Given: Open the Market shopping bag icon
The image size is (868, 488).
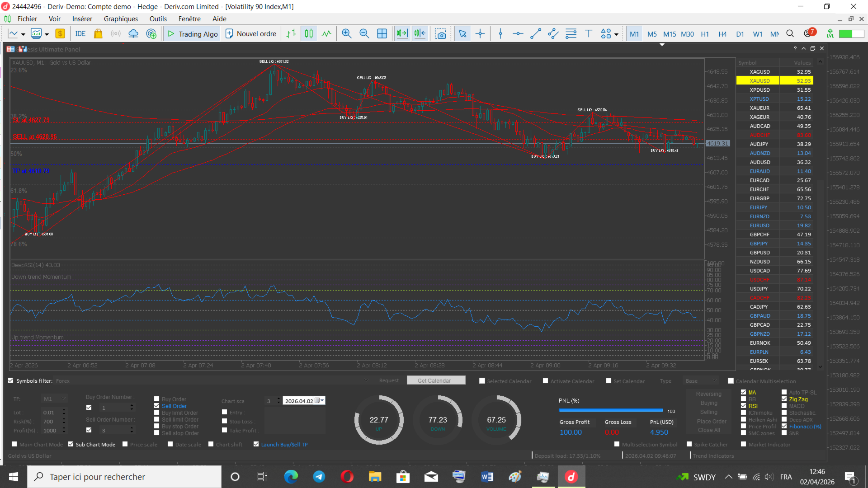Looking at the screenshot, I should (98, 34).
